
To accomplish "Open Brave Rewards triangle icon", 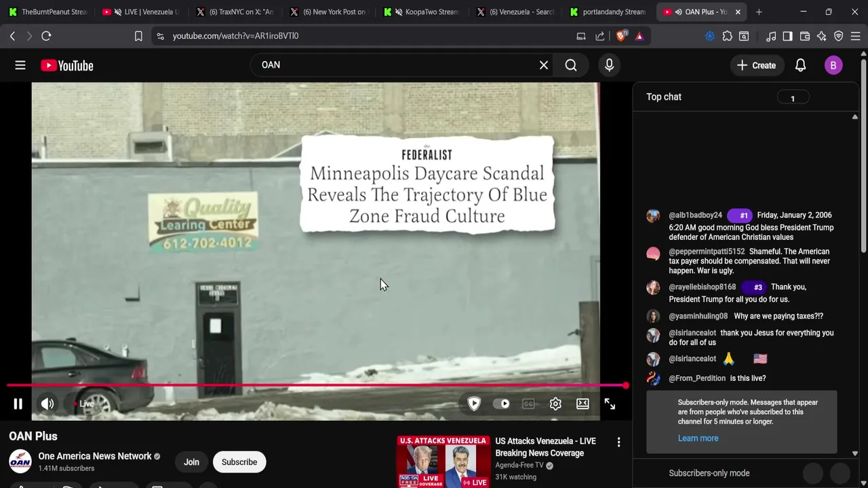I will pos(639,36).
